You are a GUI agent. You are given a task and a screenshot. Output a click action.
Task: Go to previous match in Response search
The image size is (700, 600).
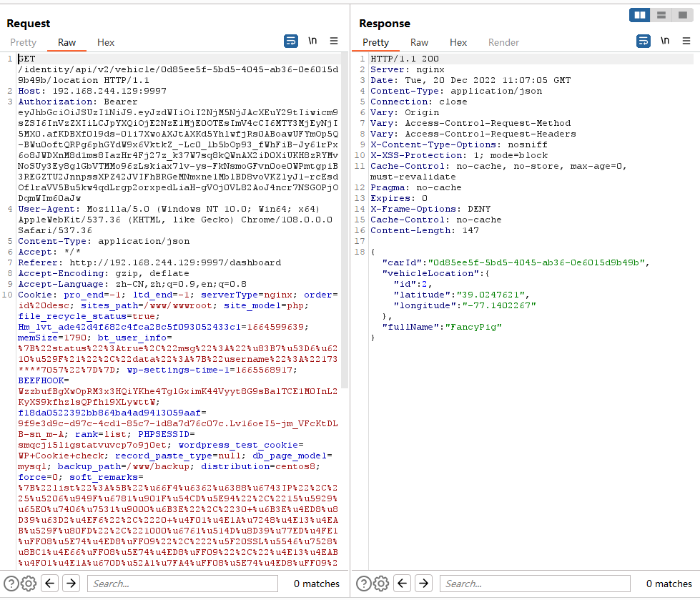[403, 584]
